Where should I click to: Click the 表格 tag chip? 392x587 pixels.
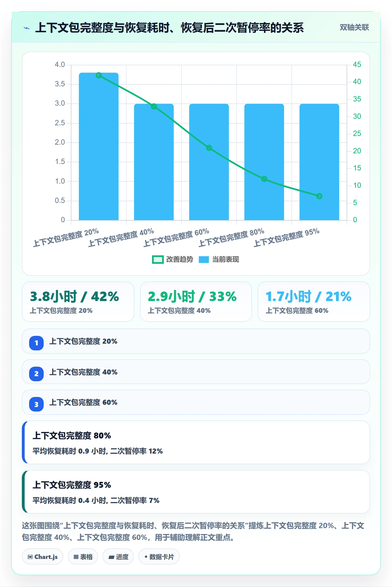[x=83, y=557]
